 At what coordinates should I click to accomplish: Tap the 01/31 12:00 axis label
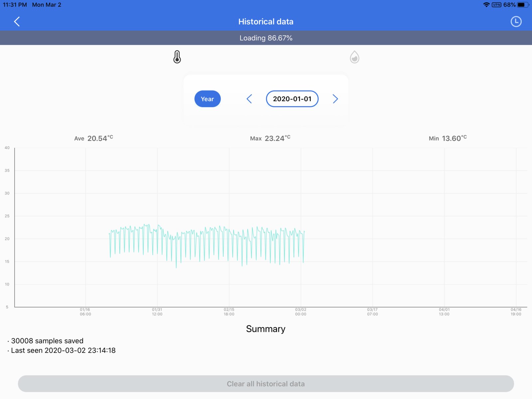click(157, 312)
